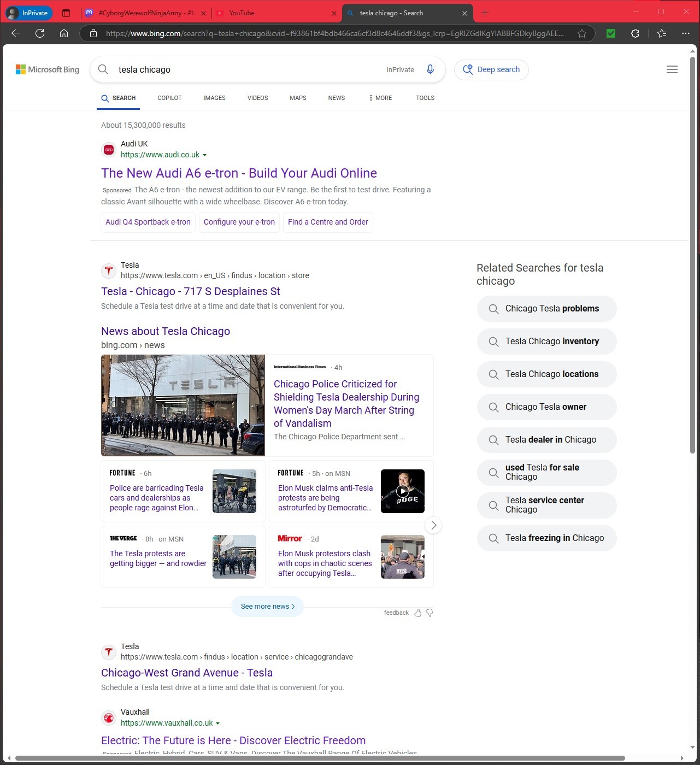Switch to the MAPS tab

click(x=298, y=98)
